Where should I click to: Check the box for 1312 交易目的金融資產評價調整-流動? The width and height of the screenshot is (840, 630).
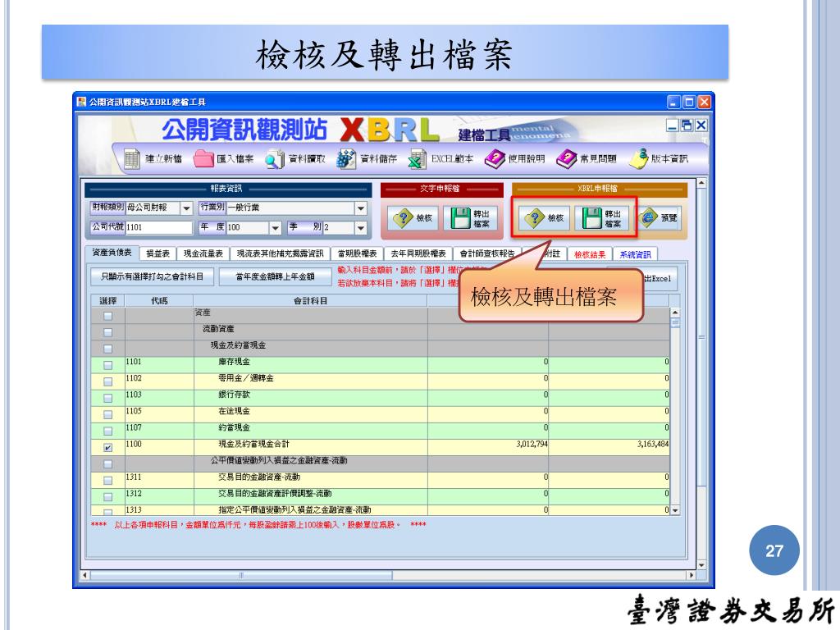[x=107, y=496]
